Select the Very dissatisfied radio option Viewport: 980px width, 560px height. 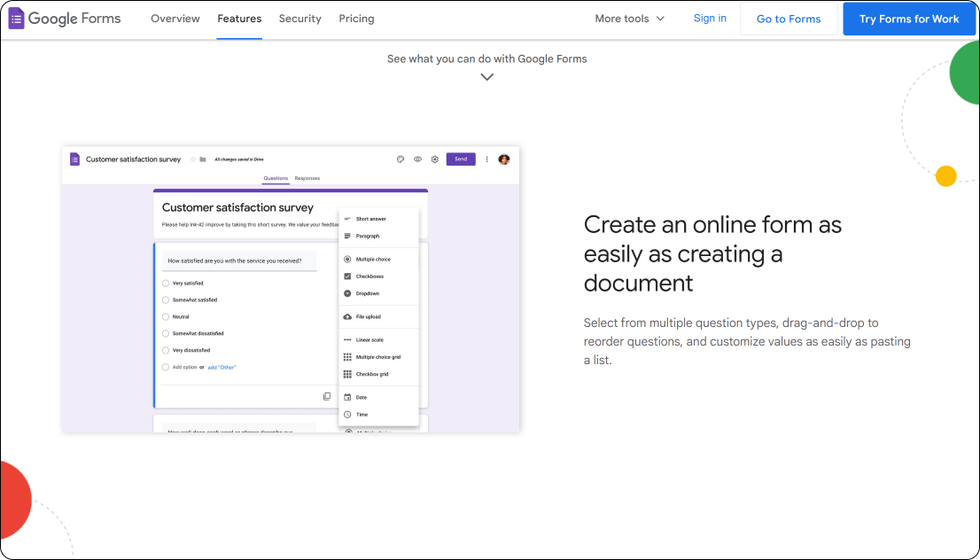166,351
